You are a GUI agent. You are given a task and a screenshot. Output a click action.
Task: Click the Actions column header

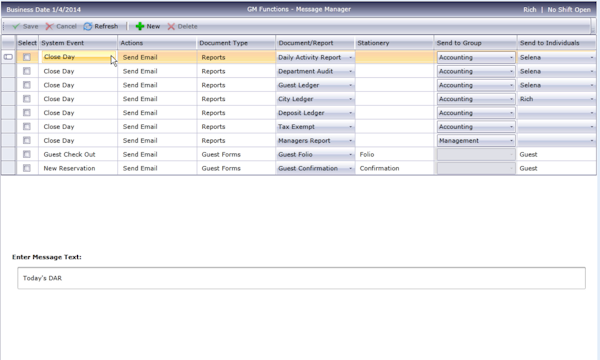(157, 43)
